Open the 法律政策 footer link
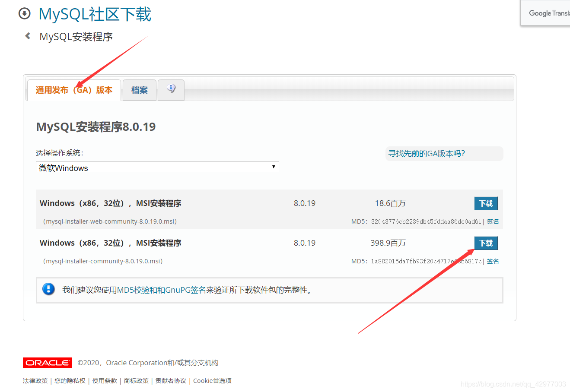570x392 pixels. point(35,381)
